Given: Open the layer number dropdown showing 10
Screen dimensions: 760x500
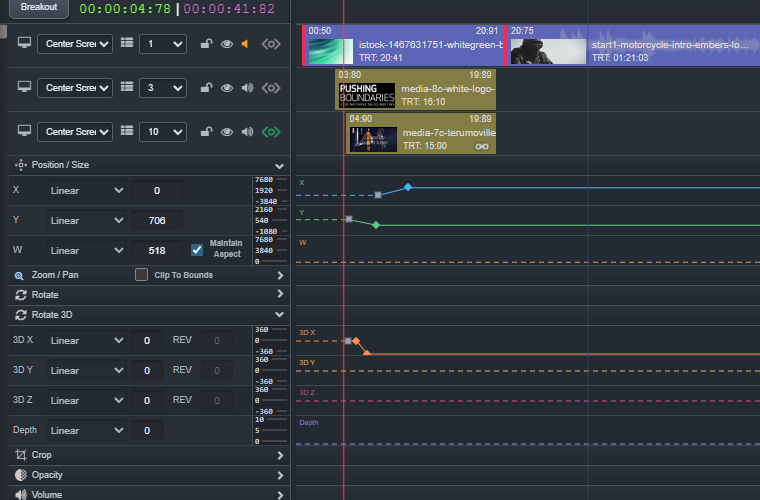Looking at the screenshot, I should 163,132.
